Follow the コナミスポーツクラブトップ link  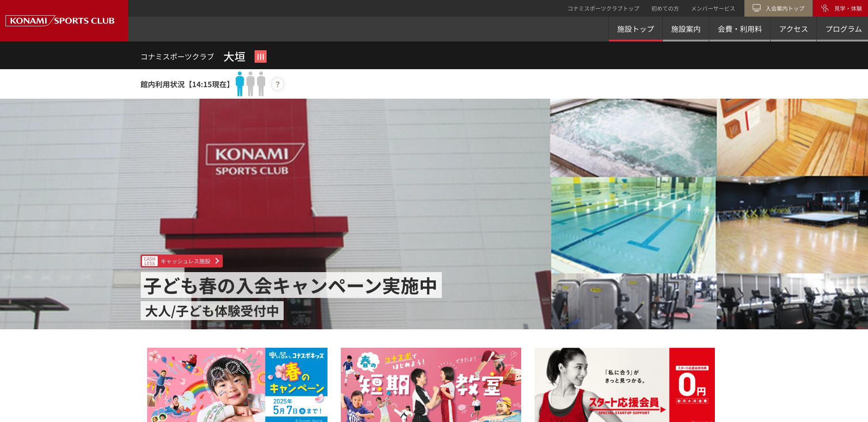pos(603,8)
